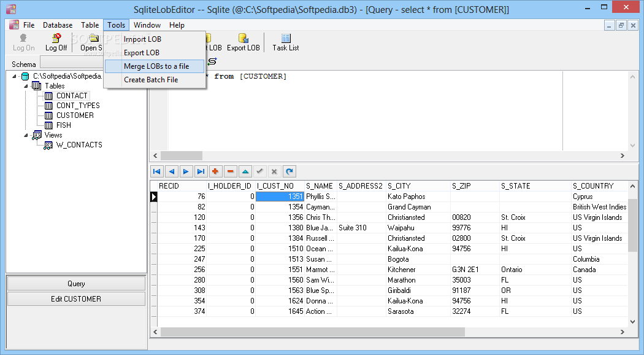Click the S_CITY column header
The width and height of the screenshot is (644, 355).
[418, 186]
